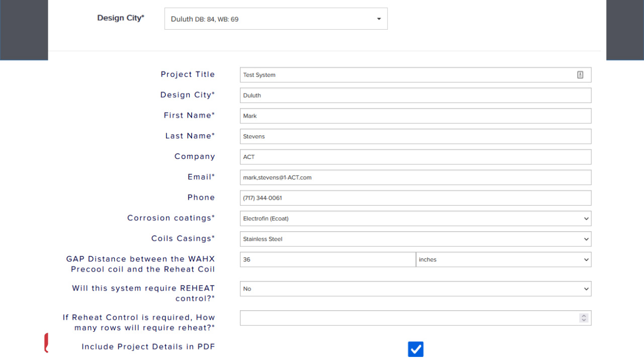Click the "Project Title" field label
644x362 pixels.
click(188, 74)
